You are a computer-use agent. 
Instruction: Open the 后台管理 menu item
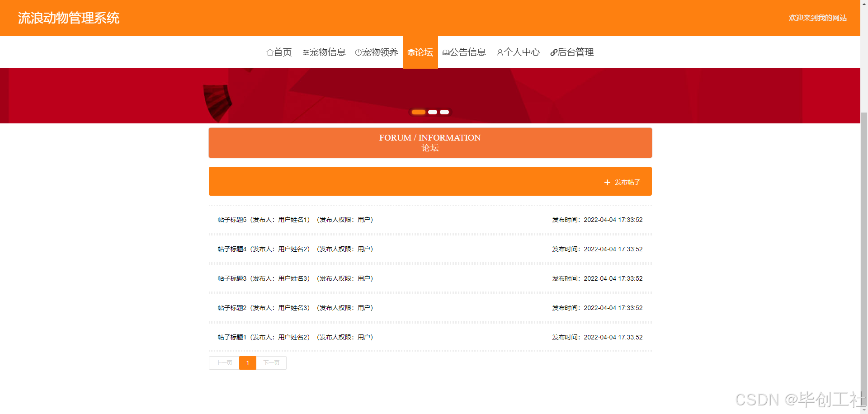[x=572, y=52]
